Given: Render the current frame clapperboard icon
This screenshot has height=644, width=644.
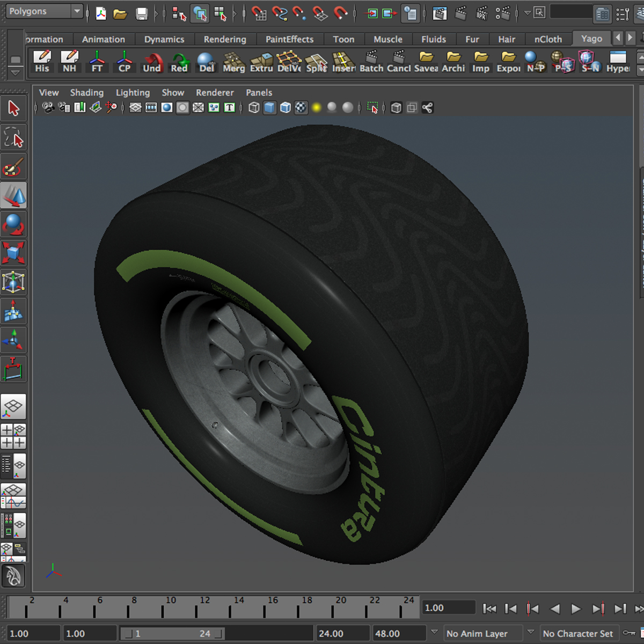Looking at the screenshot, I should pos(460,13).
